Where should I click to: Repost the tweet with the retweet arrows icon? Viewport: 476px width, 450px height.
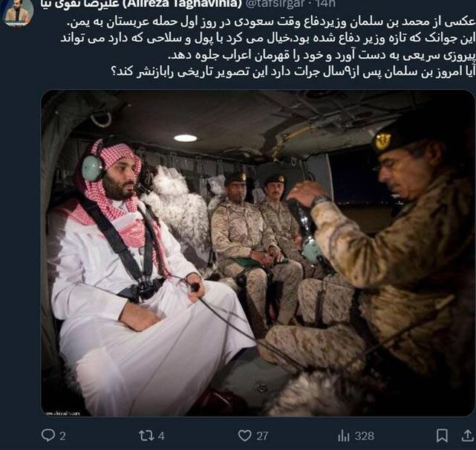146,435
